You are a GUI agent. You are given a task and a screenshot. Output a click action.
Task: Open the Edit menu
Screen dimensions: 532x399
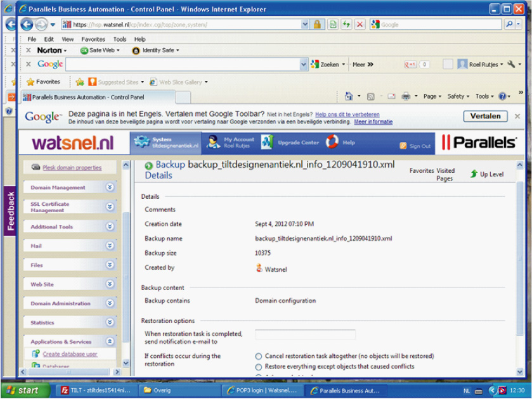(49, 39)
